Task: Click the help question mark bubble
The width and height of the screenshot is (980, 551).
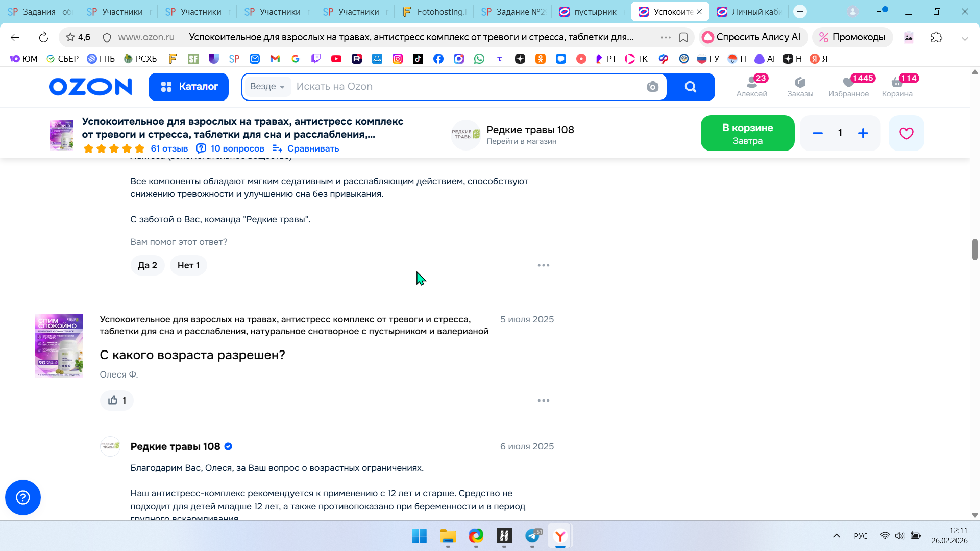Action: [x=23, y=497]
